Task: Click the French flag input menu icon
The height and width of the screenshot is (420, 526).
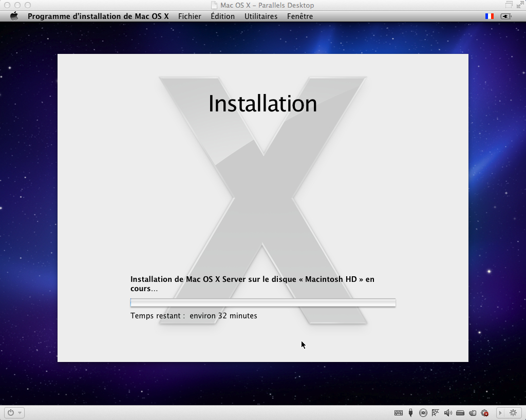Action: tap(490, 16)
